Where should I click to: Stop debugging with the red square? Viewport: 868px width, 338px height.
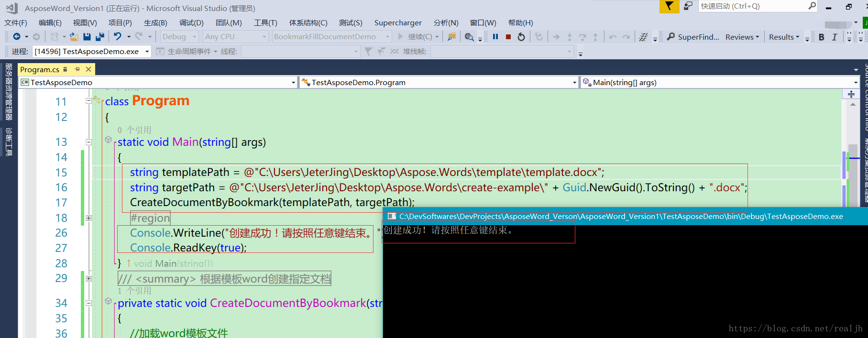(508, 37)
